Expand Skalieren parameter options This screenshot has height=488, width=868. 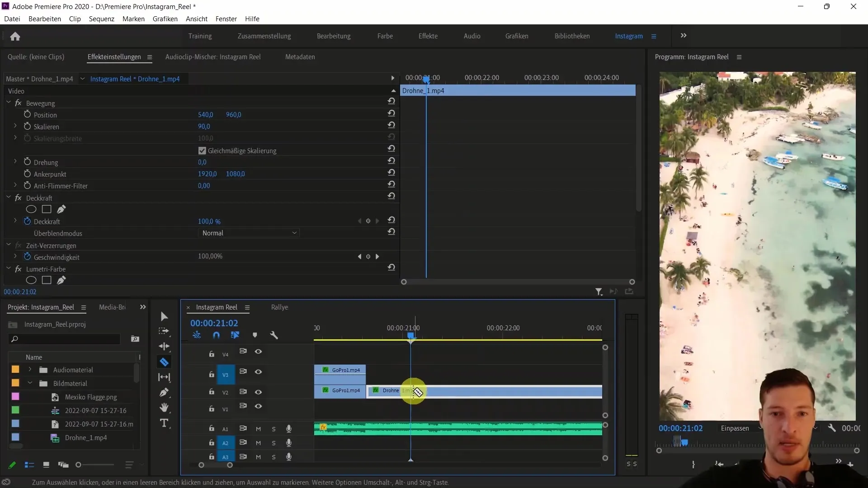point(15,126)
